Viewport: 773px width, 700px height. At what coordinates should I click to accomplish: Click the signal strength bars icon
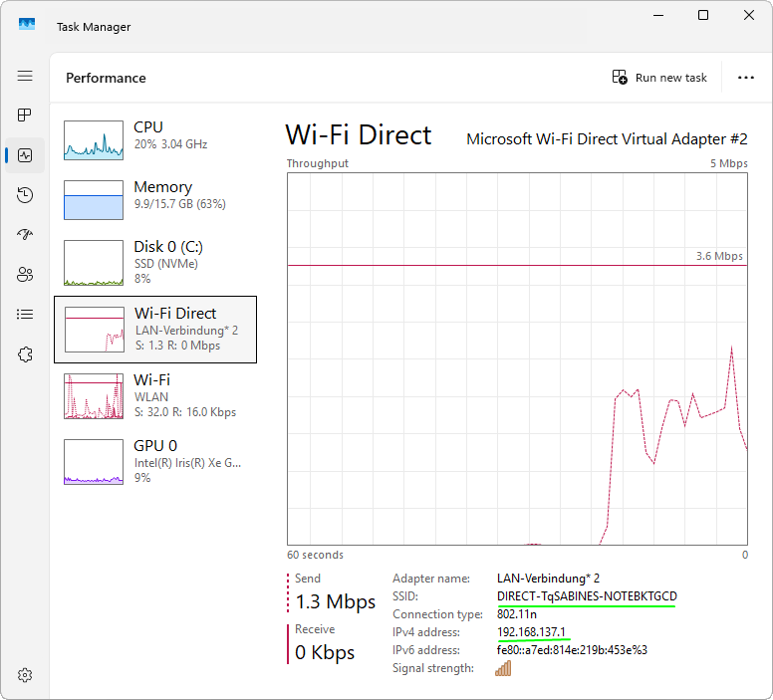(x=503, y=668)
